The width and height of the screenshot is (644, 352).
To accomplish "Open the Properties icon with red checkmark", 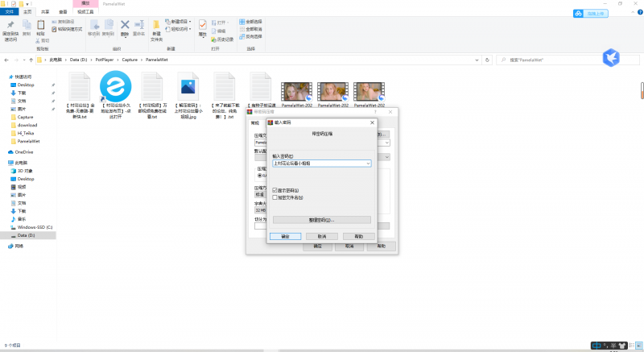I will 203,26.
